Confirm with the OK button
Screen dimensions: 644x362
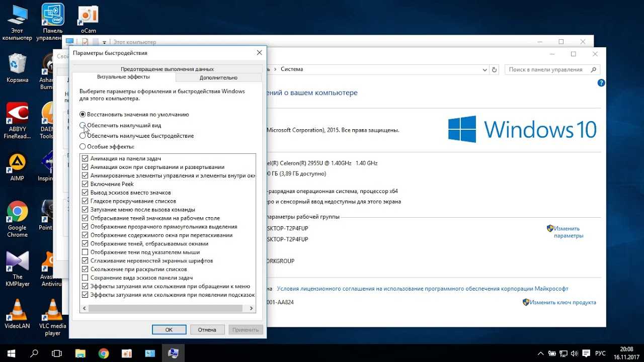pos(169,330)
